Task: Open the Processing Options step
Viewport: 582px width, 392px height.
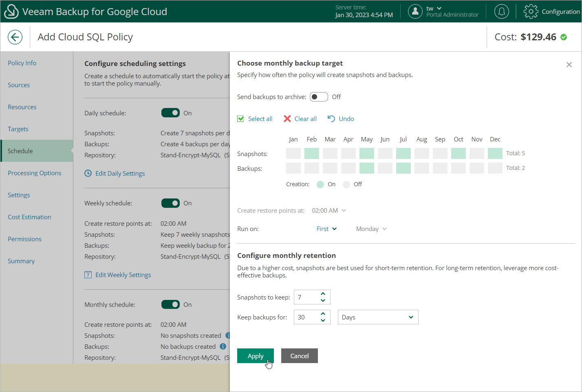Action: 35,173
